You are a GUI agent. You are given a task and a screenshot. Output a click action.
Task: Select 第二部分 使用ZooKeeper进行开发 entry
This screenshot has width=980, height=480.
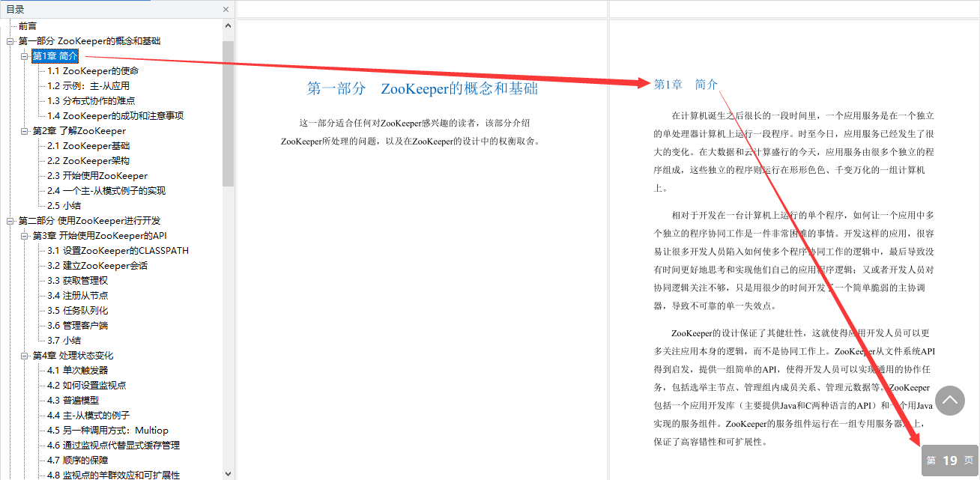click(x=89, y=221)
